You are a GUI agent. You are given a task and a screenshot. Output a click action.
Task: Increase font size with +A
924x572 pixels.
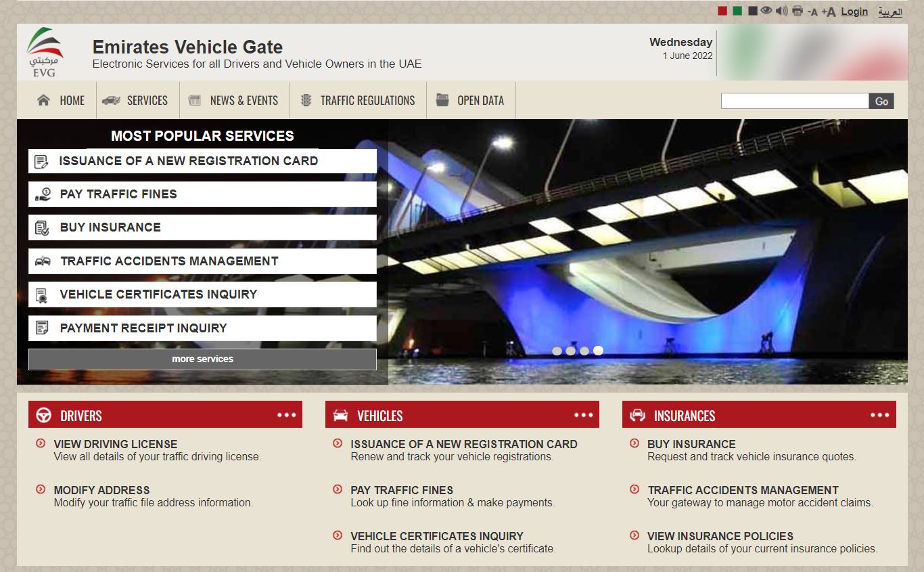(x=829, y=12)
